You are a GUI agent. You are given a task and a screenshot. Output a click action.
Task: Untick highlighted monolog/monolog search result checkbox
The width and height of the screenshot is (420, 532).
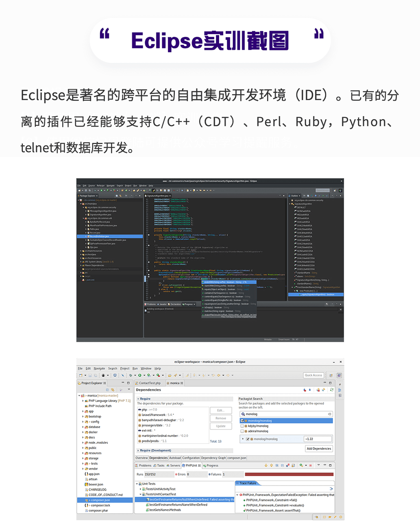click(x=242, y=421)
